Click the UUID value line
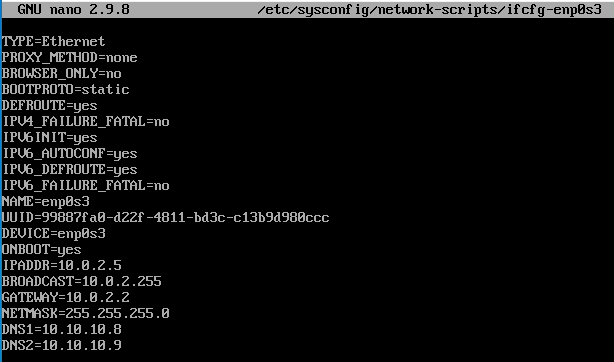This screenshot has height=362, width=614. coord(166,217)
